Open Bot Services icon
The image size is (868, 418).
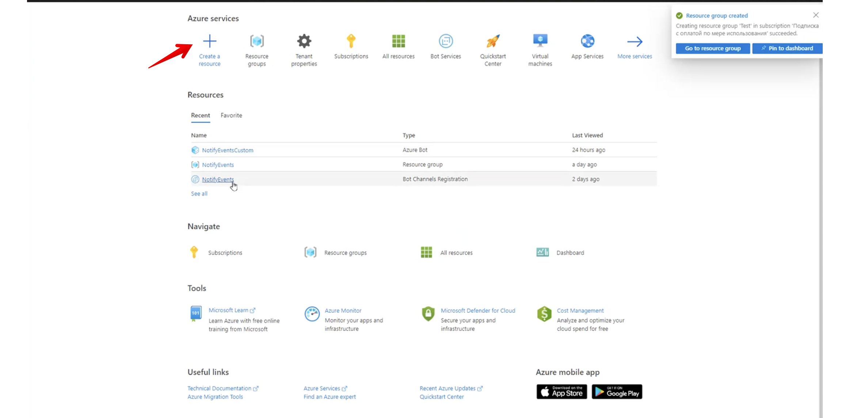(x=446, y=41)
